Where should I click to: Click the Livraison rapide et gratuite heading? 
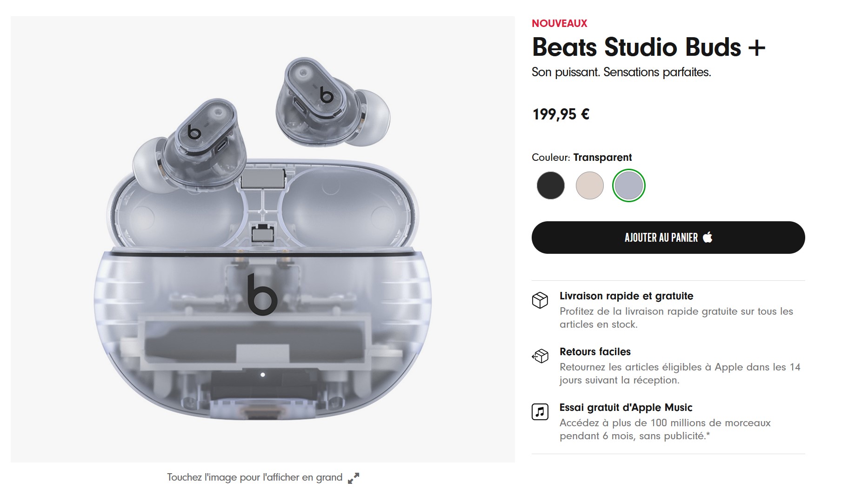tap(626, 296)
